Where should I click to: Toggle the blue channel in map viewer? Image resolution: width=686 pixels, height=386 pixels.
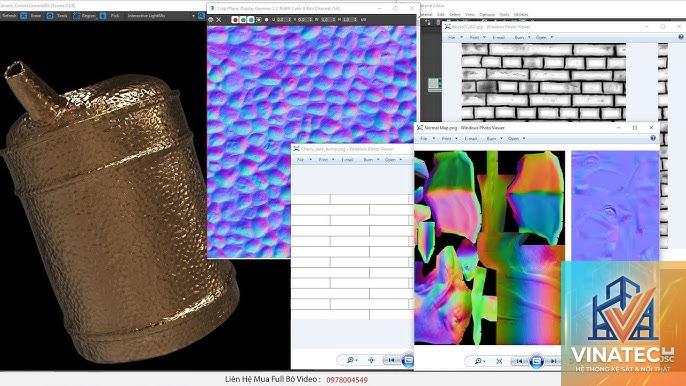[x=251, y=20]
